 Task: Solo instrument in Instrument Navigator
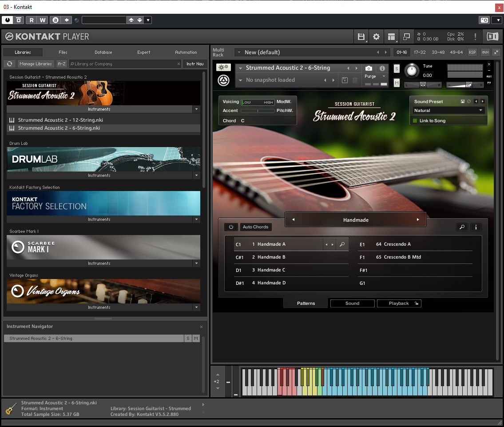pos(188,338)
